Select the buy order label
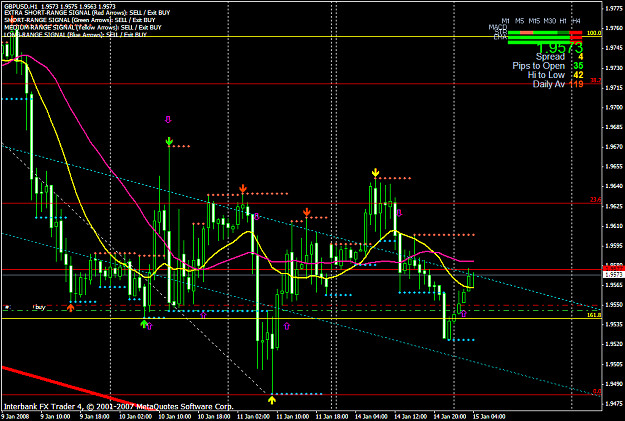 click(39, 307)
